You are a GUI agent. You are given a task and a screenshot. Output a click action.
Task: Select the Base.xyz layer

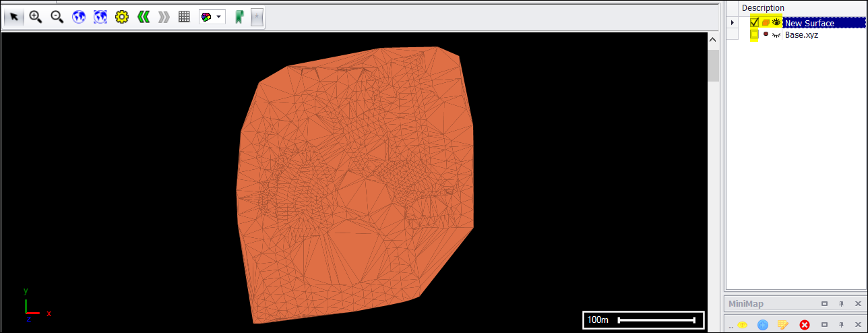coord(801,34)
